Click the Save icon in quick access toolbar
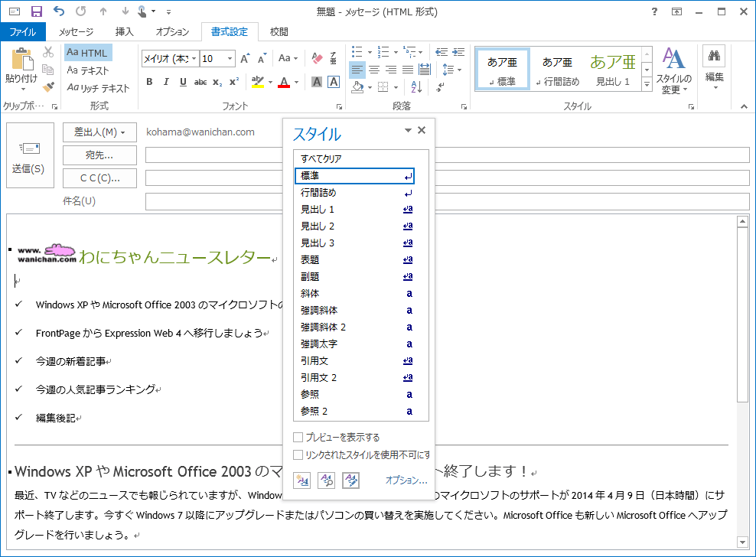756x557 pixels. point(36,11)
